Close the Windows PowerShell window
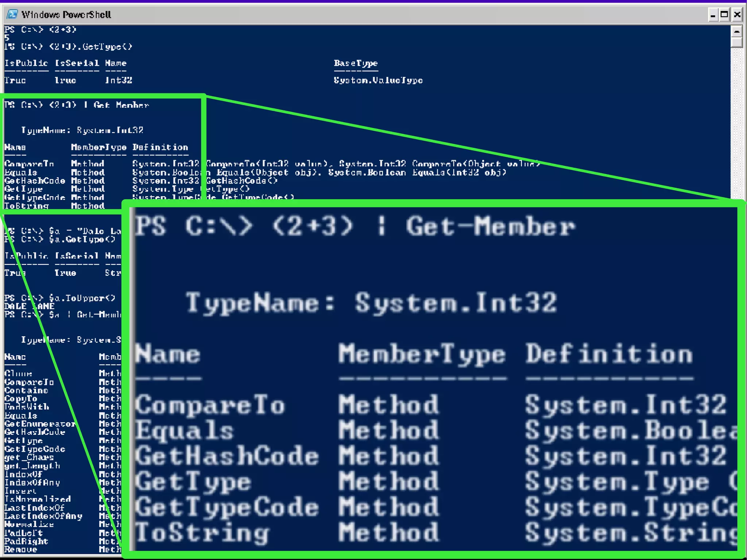 click(x=737, y=15)
